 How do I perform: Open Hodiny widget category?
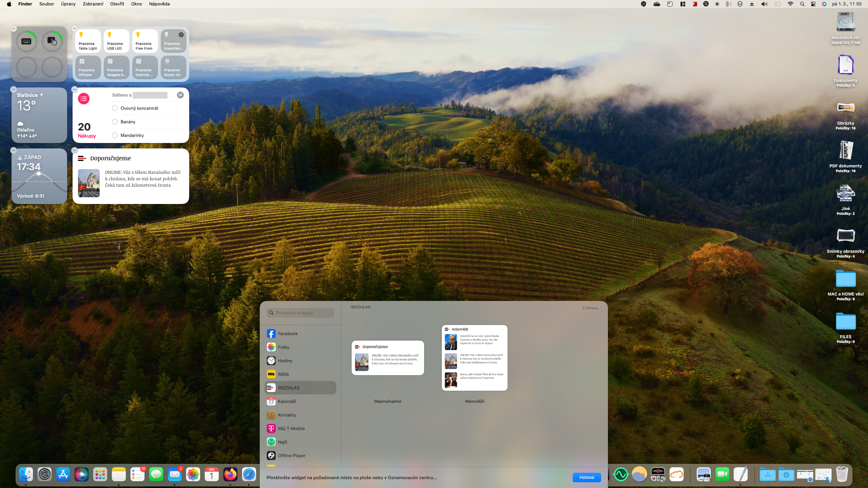coord(285,361)
